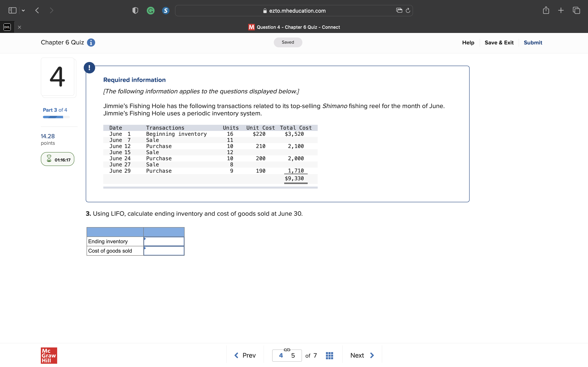Click the info icon beside Chapter 6 Quiz
This screenshot has height=367, width=588.
click(91, 42)
